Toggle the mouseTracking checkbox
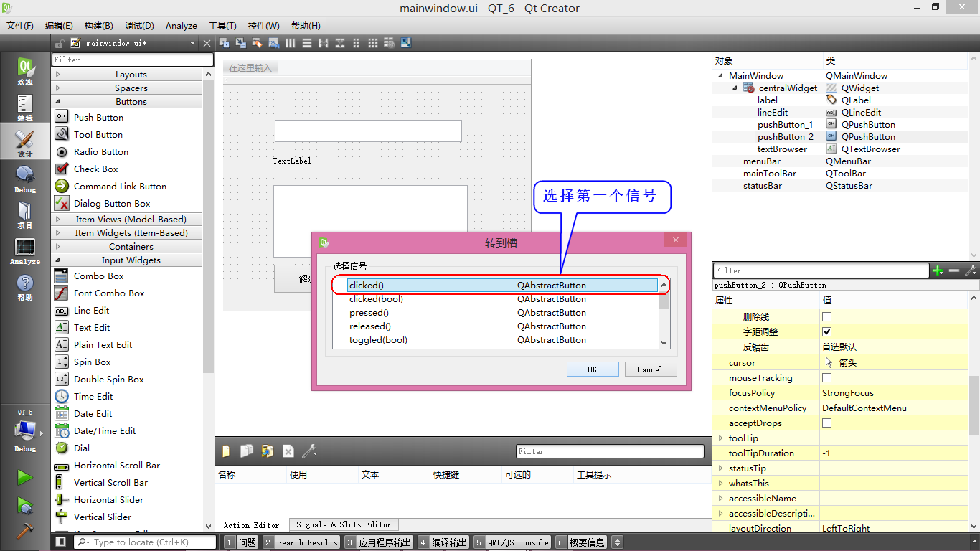Viewport: 980px width, 551px height. 826,377
